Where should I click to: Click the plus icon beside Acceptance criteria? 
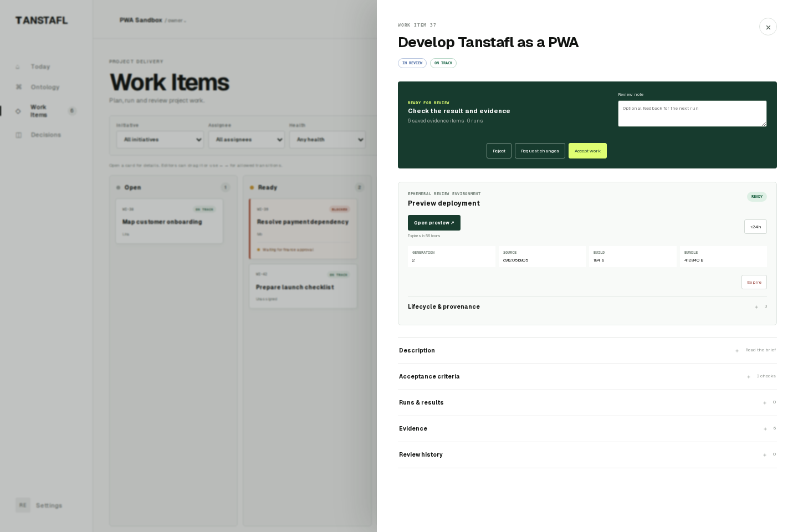[x=749, y=377]
